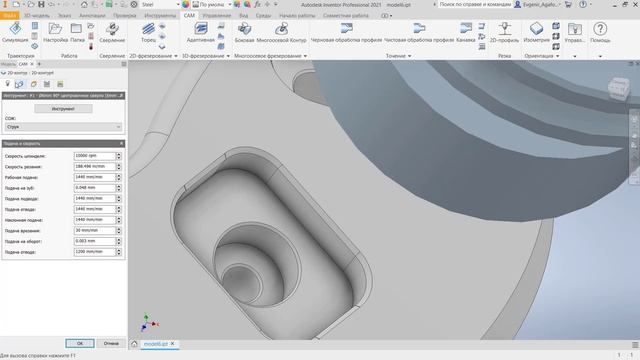Expand the Точение panel dropdown
Image resolution: width=640 pixels, height=360 pixels.
click(x=409, y=56)
